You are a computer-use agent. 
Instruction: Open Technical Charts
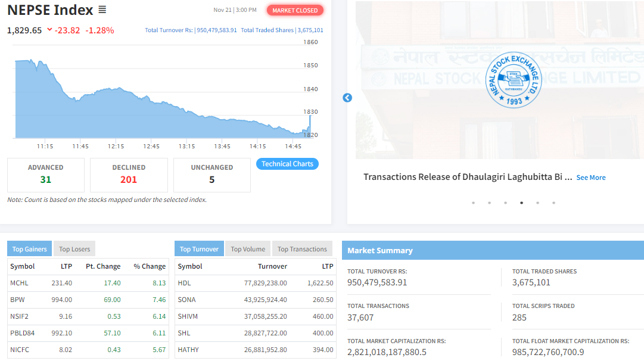(288, 164)
